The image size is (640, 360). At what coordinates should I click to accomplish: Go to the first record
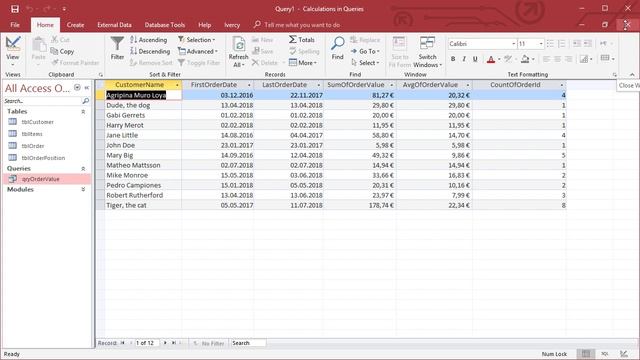tap(122, 343)
